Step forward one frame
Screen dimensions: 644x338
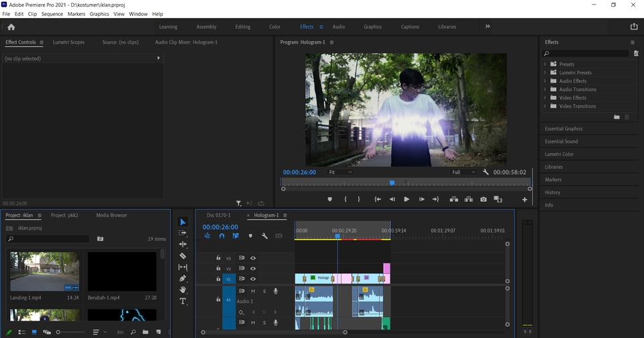pos(421,199)
